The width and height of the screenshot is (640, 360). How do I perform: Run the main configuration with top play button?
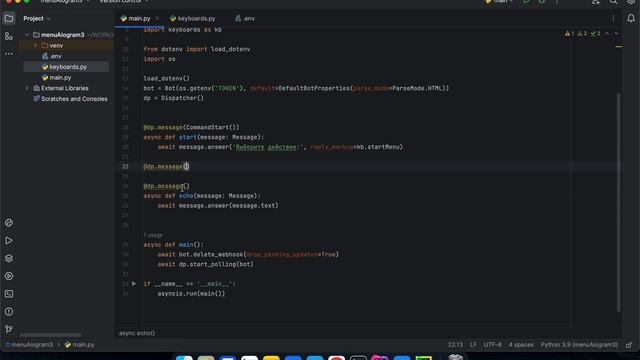point(527,2)
